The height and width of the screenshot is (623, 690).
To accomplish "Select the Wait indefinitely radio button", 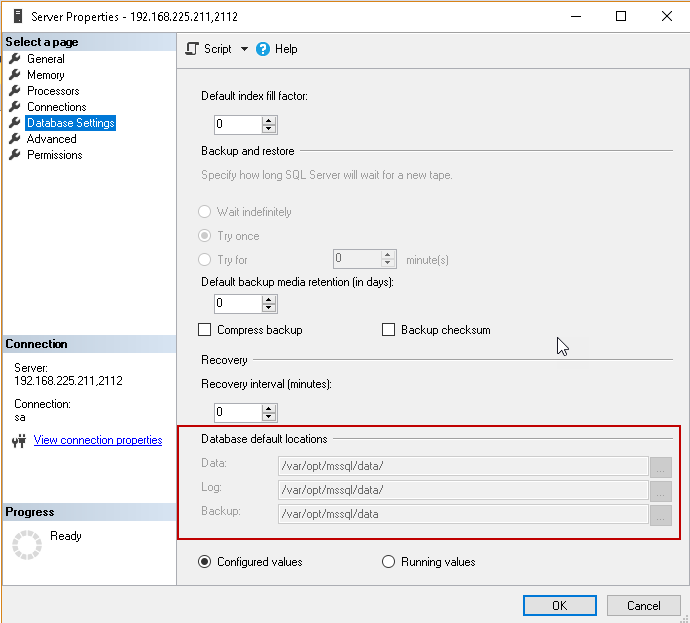I will [205, 212].
